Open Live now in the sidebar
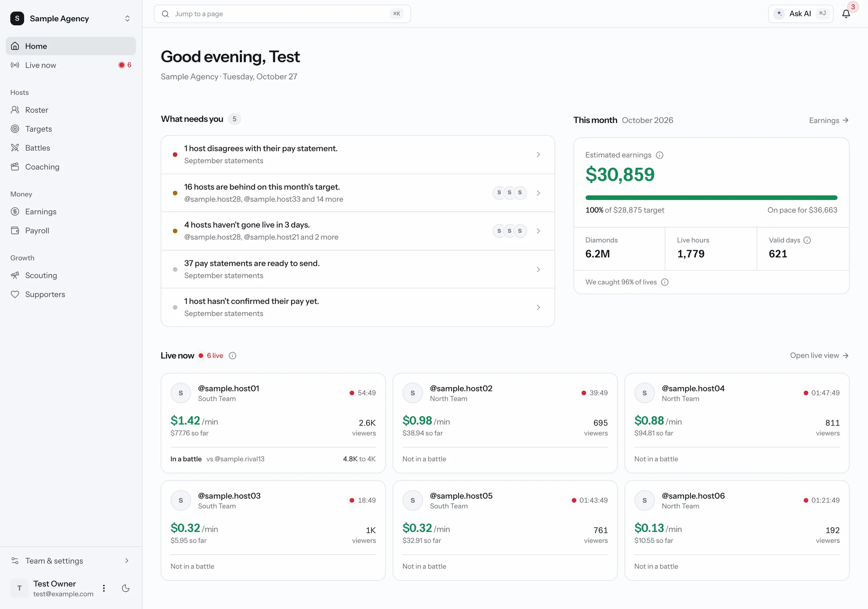868x609 pixels. [x=71, y=65]
